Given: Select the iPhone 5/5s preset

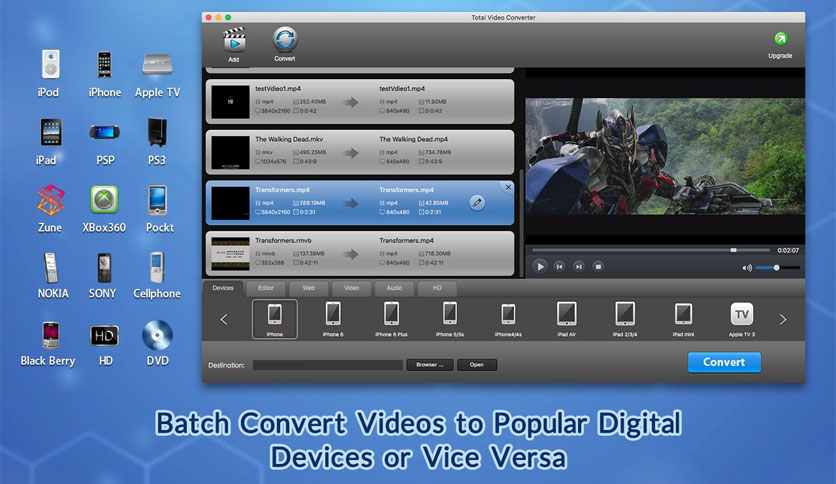Looking at the screenshot, I should (x=449, y=319).
